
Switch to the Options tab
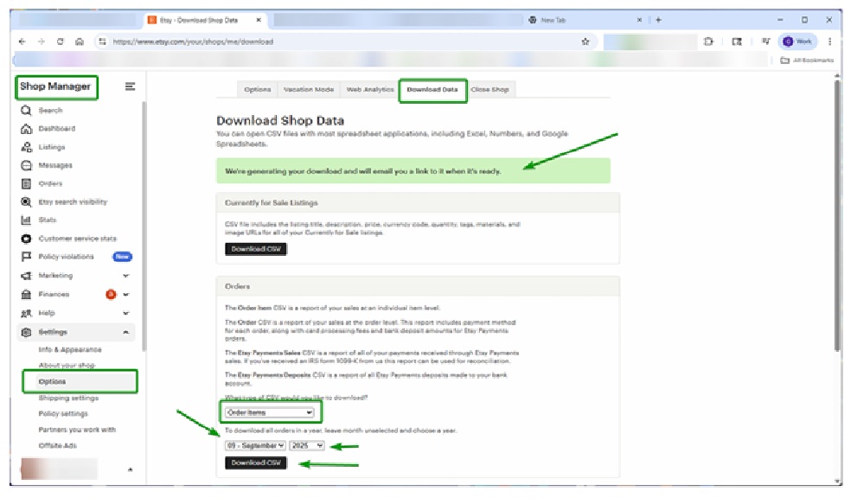click(258, 89)
